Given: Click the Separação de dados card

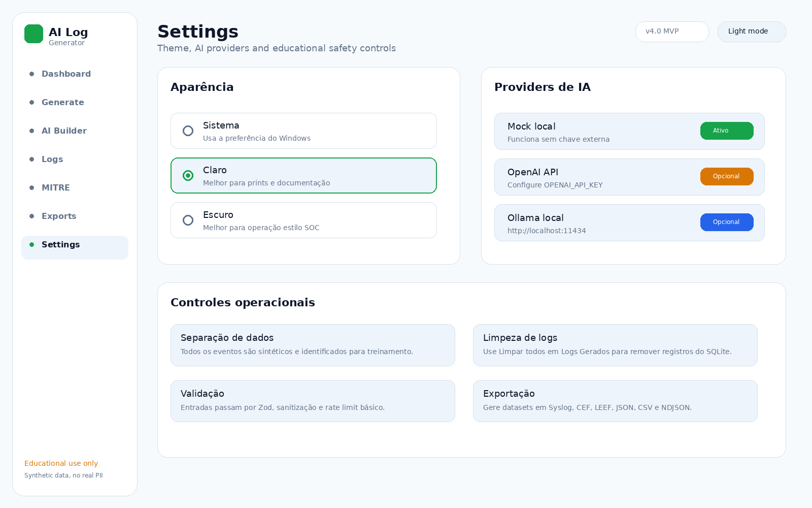Looking at the screenshot, I should 313,345.
